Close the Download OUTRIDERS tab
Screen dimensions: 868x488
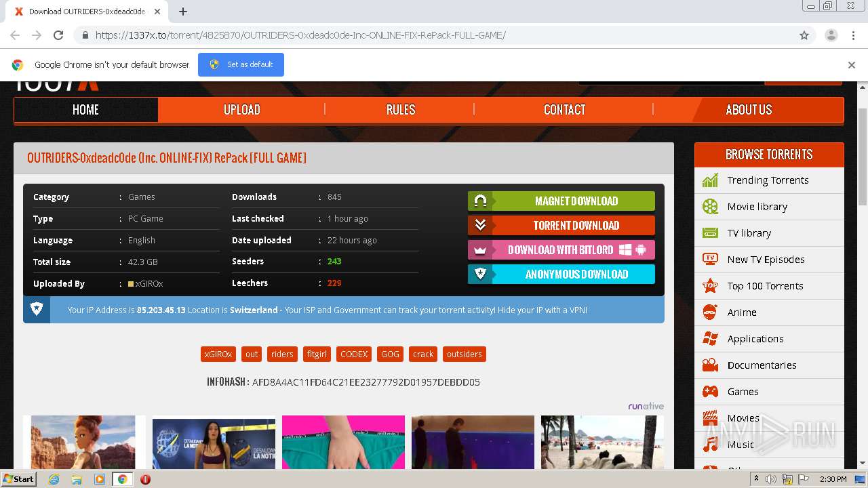(157, 12)
